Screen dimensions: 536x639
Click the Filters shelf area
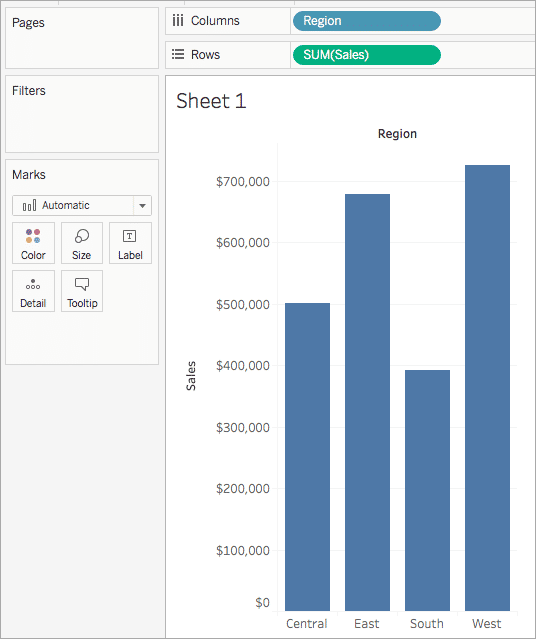point(82,114)
